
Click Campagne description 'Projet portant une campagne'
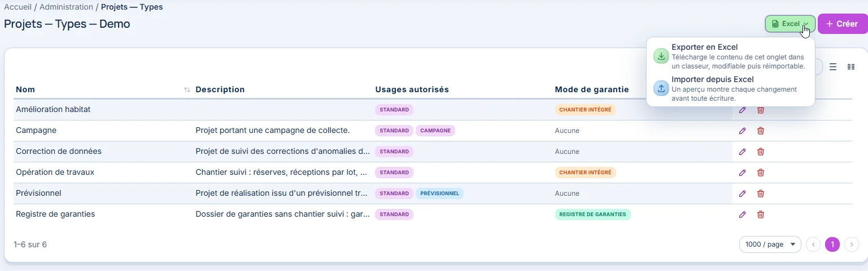click(x=273, y=130)
